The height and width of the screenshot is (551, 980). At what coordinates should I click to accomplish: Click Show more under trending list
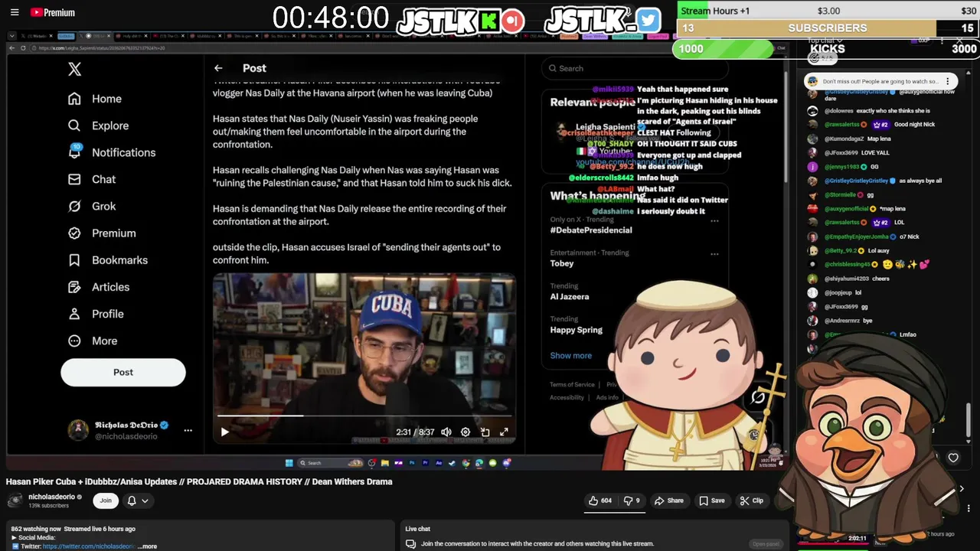tap(570, 356)
